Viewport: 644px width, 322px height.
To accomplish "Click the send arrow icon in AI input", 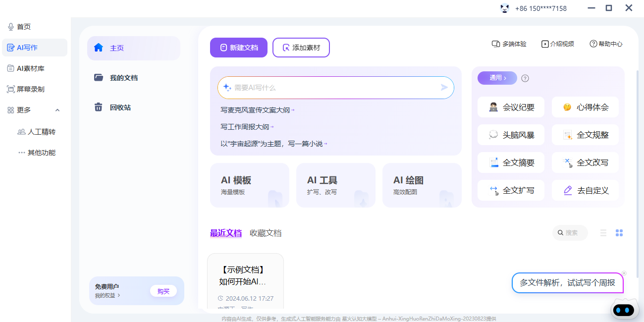I will [444, 88].
